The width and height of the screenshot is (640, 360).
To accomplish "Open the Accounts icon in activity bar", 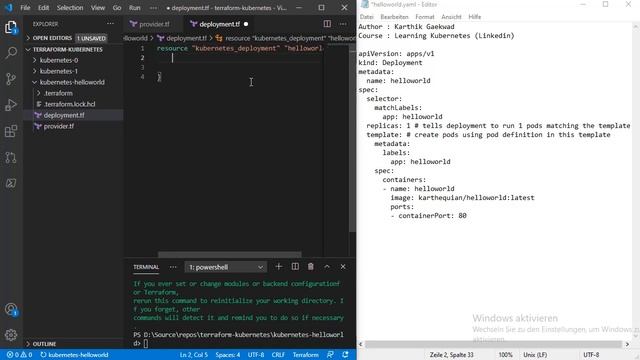I will (x=11, y=310).
